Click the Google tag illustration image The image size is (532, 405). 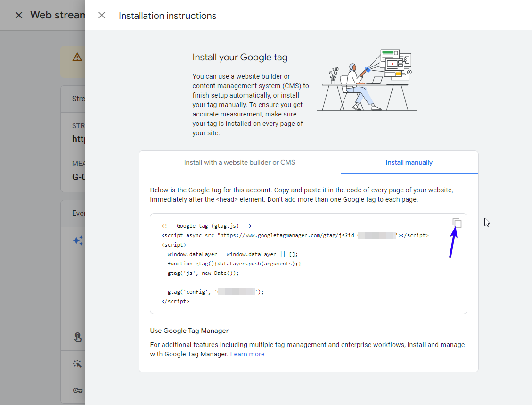[x=367, y=80]
